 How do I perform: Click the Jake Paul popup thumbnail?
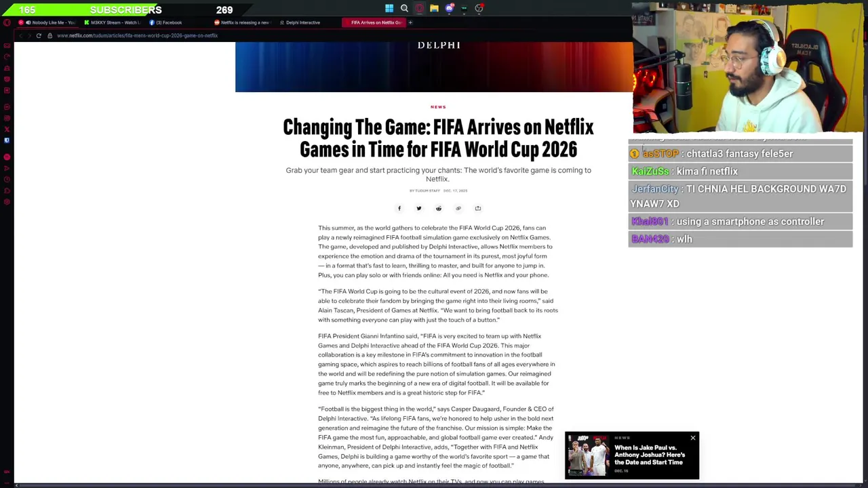[x=589, y=456]
